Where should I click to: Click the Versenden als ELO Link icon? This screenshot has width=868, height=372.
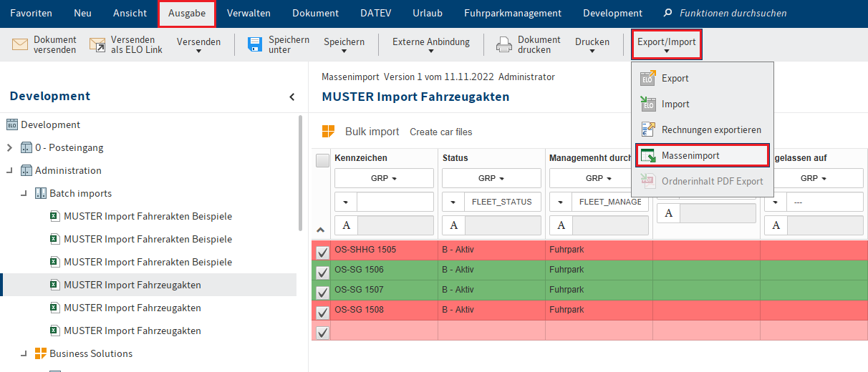click(97, 45)
